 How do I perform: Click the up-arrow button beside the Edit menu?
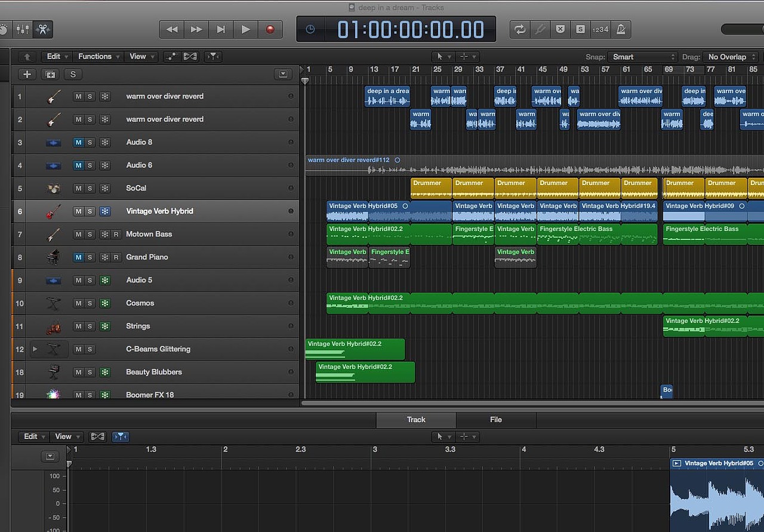[27, 57]
